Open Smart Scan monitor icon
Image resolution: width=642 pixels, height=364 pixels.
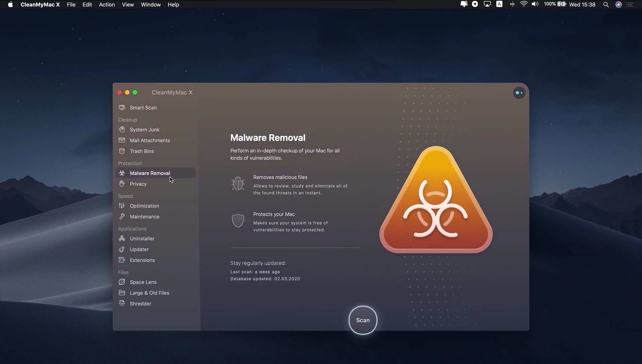pos(122,108)
